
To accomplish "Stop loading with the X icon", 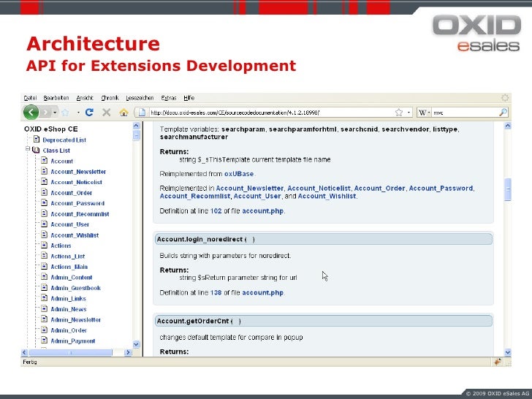I will (x=107, y=113).
